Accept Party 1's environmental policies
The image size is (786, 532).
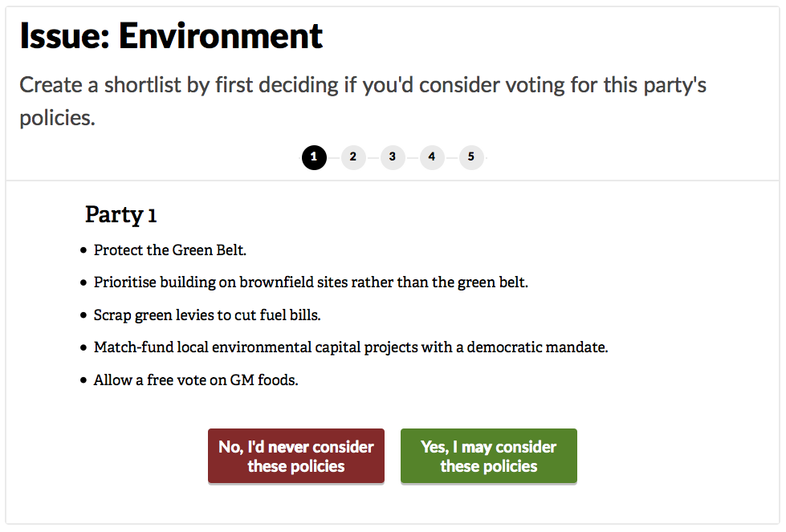488,456
